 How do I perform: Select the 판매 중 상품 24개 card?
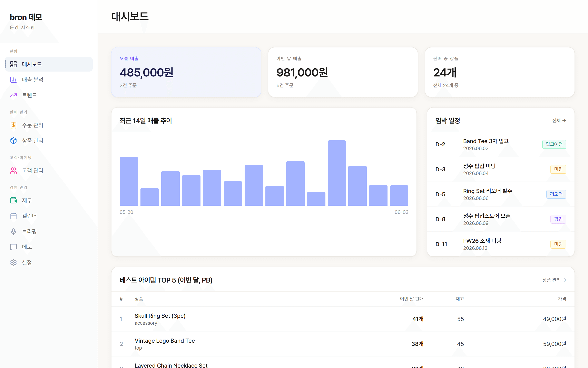[x=500, y=72]
